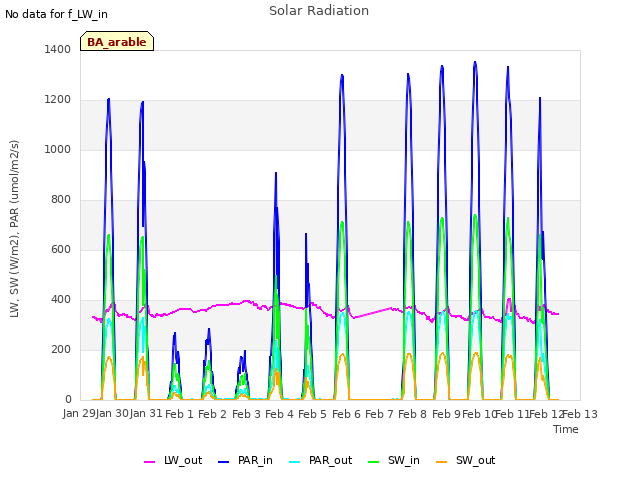The height and width of the screenshot is (480, 640).
Task: Click the 'No data for f_LW_in' message
Action: [56, 14]
